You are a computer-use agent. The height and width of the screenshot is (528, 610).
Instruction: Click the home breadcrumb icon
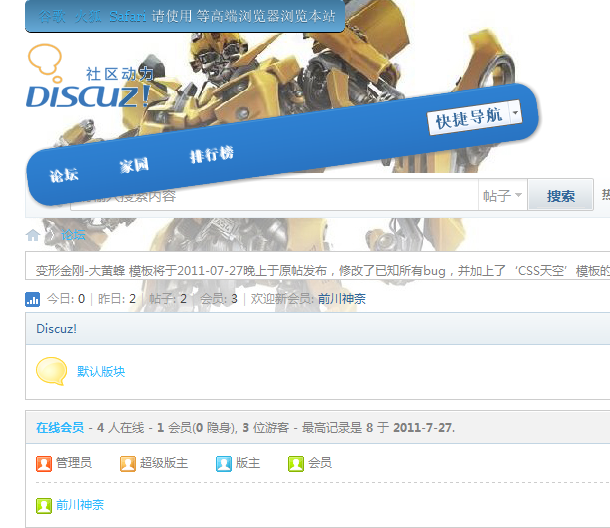[33, 235]
